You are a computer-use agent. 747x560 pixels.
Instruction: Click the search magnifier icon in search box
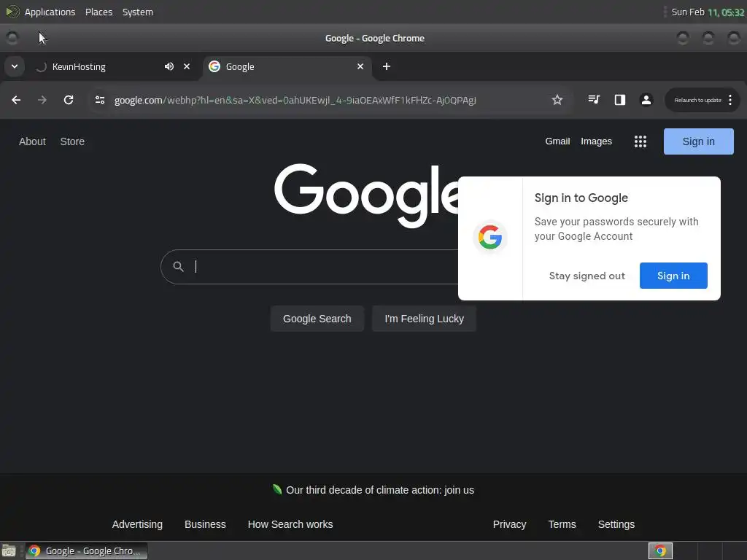178,267
